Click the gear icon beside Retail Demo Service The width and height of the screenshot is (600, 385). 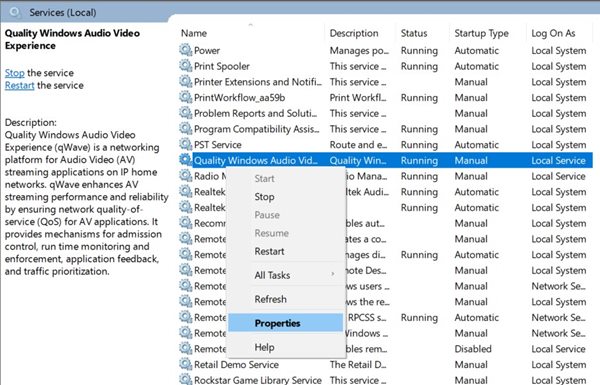186,364
